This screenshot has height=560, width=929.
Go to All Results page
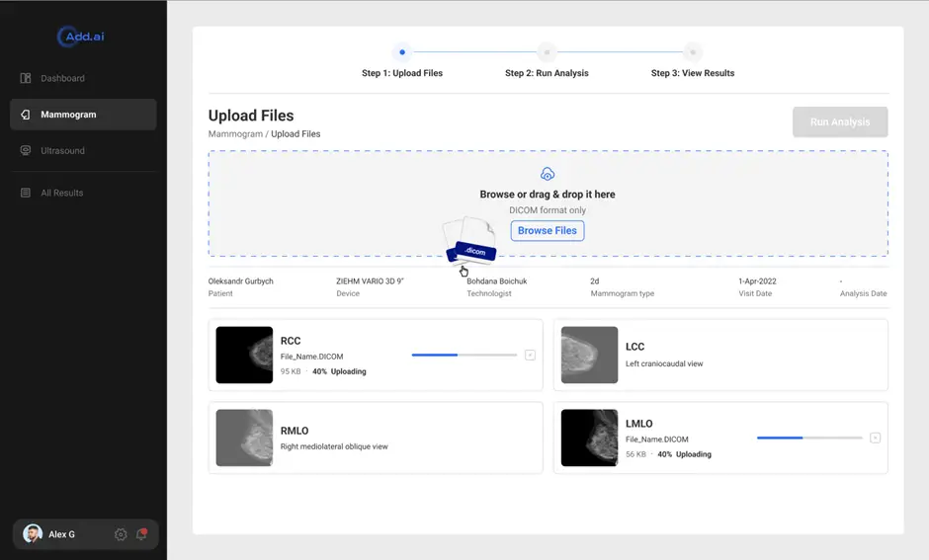(61, 193)
